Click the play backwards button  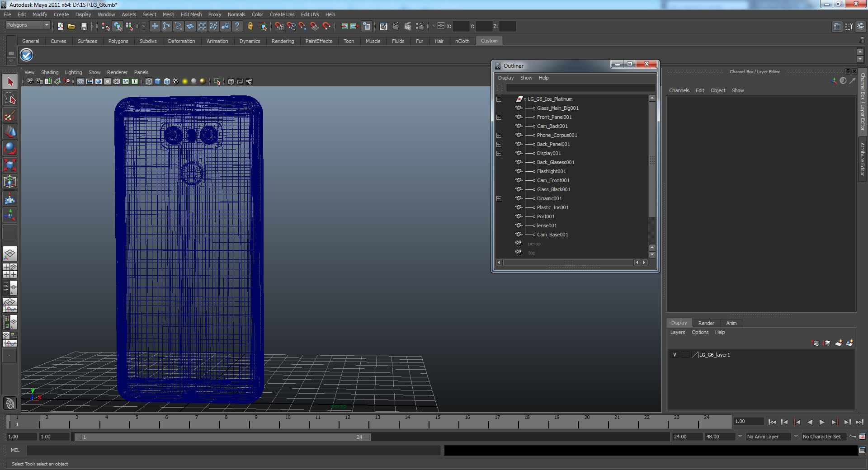810,422
